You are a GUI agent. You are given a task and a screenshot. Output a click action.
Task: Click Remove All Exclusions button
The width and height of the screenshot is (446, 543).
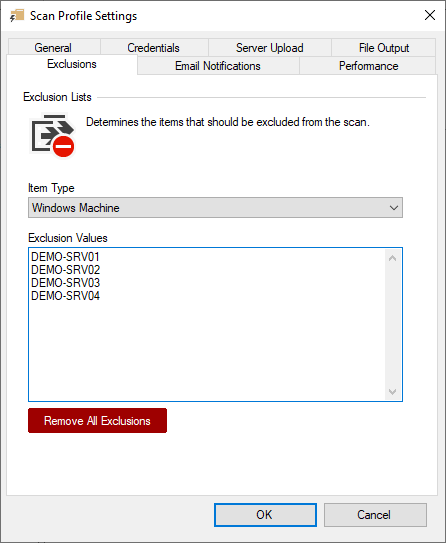pyautogui.click(x=97, y=421)
